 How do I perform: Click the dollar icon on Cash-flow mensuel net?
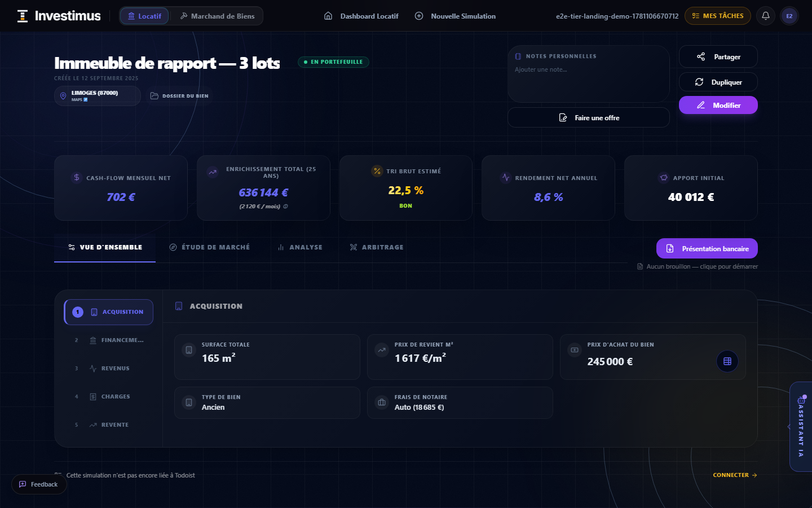click(77, 178)
